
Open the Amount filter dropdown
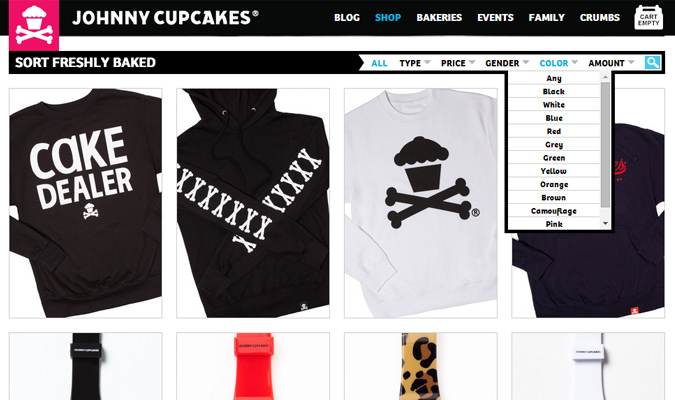(x=611, y=63)
